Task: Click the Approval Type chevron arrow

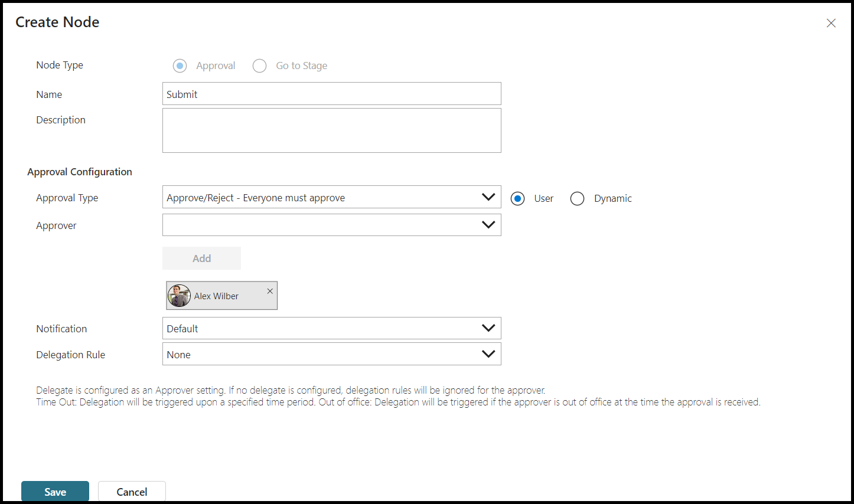Action: [488, 197]
